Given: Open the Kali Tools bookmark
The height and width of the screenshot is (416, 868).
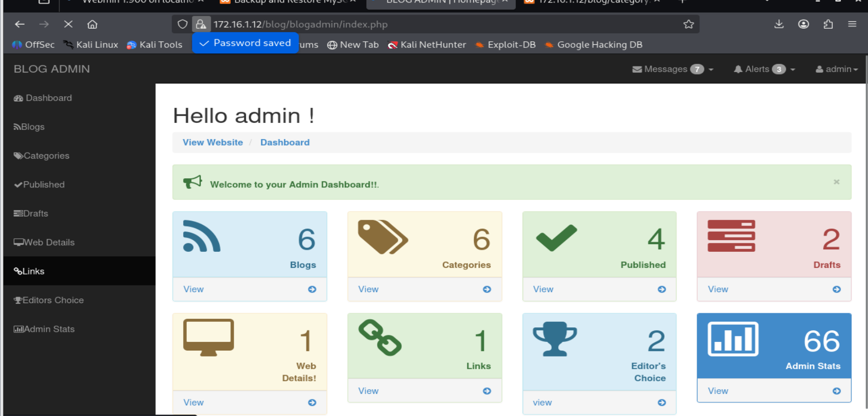Looking at the screenshot, I should (155, 45).
